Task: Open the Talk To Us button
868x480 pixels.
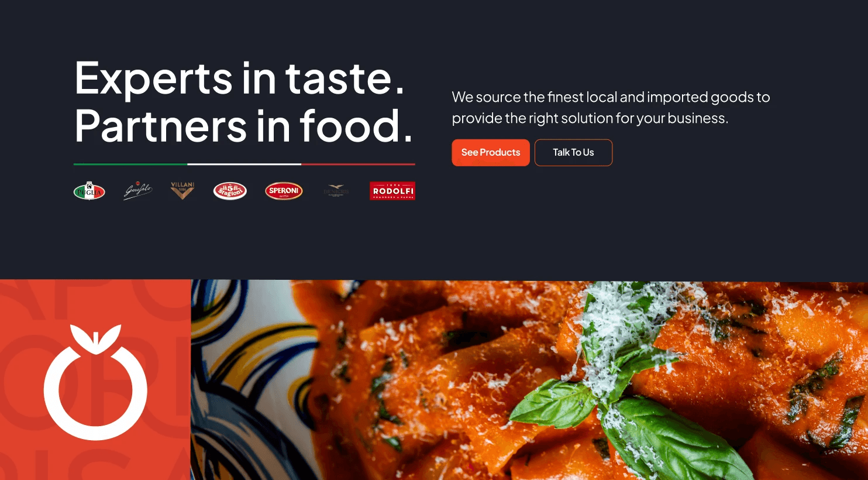Action: point(573,152)
